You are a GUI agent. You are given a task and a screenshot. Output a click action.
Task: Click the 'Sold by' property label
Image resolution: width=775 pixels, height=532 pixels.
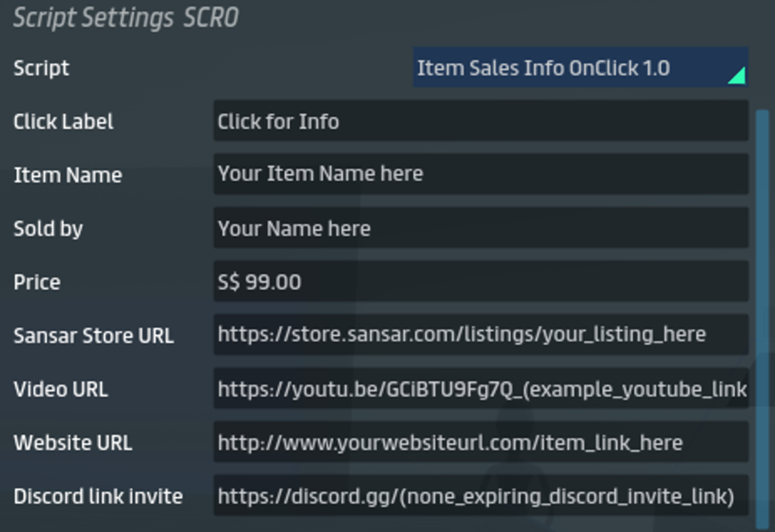pos(48,229)
